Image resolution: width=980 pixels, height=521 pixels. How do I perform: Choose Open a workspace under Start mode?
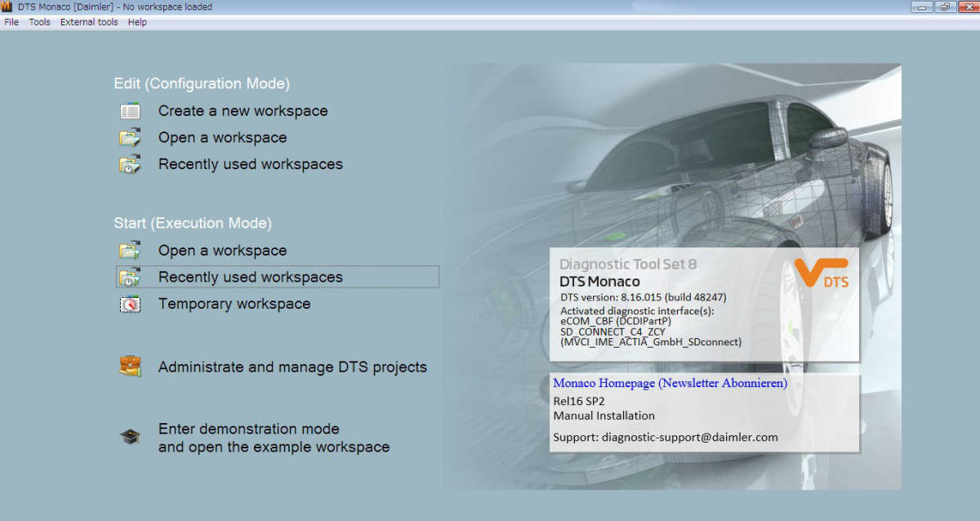click(222, 251)
